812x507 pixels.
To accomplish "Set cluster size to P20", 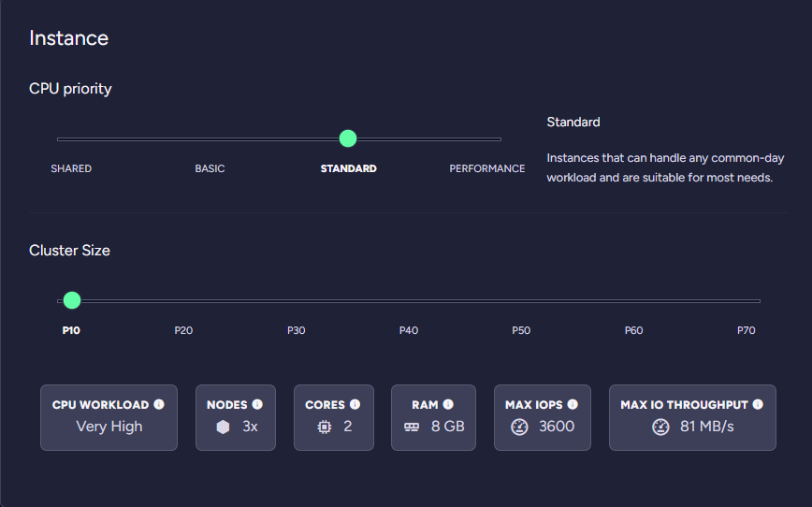I will tap(183, 330).
